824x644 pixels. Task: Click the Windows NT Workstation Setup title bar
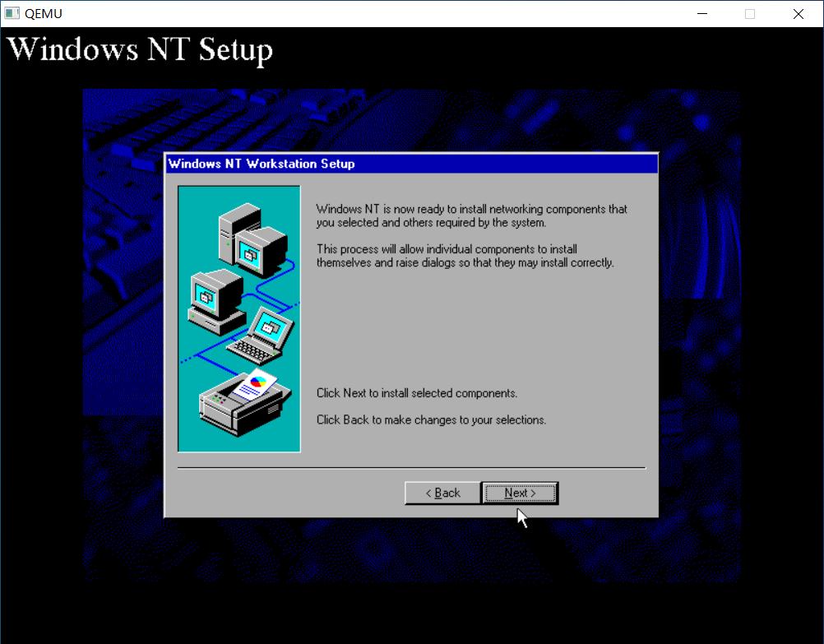click(329, 164)
